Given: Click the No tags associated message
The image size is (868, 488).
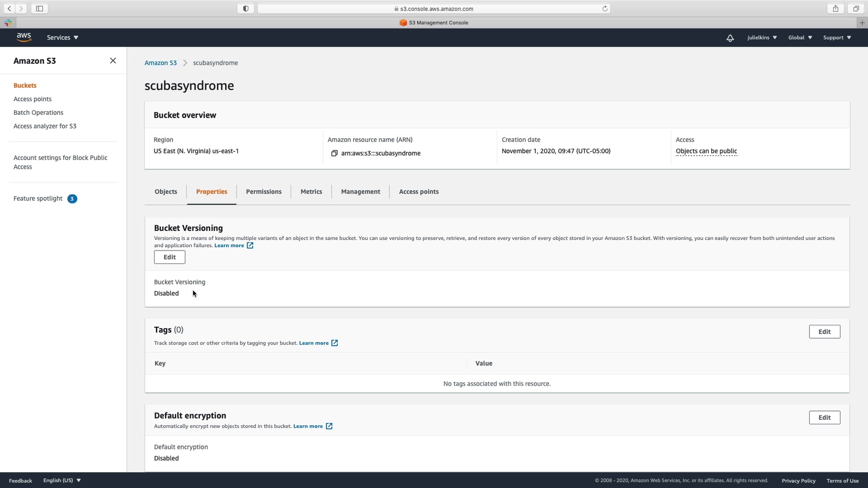Looking at the screenshot, I should [497, 384].
